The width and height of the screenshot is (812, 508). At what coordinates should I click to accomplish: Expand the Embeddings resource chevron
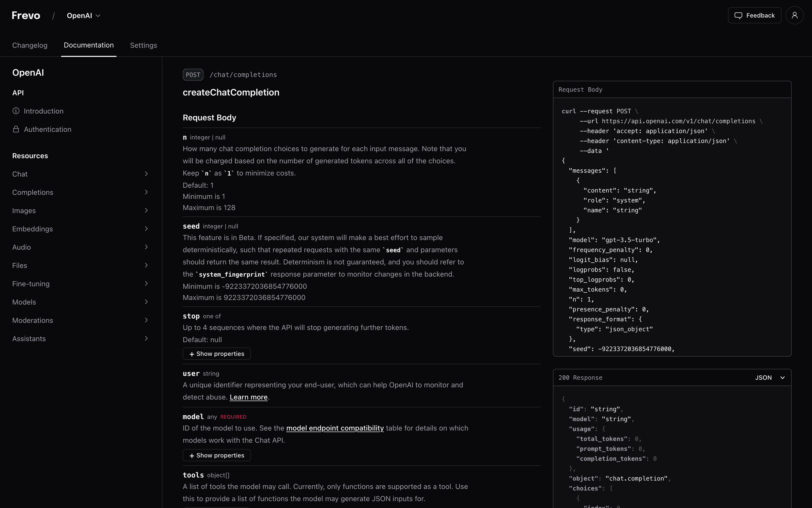pyautogui.click(x=146, y=229)
